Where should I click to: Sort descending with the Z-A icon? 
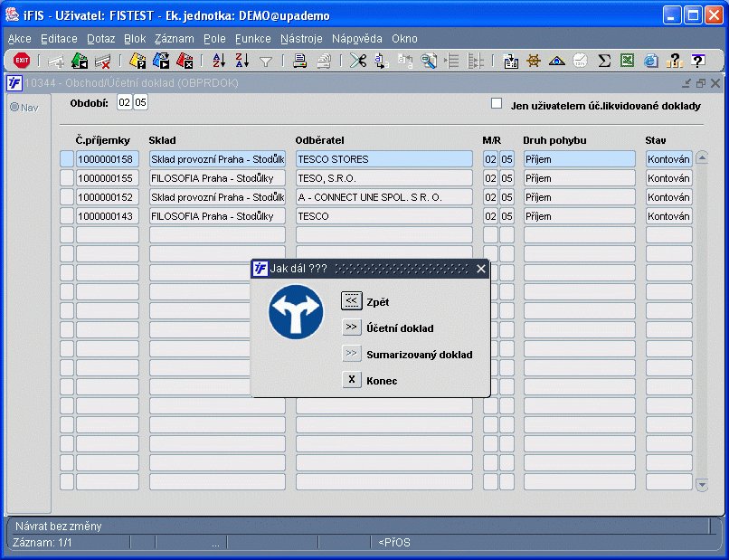coord(241,61)
